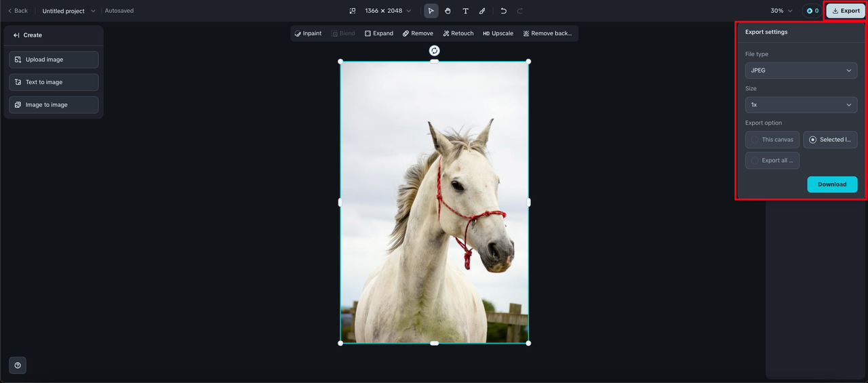Click the white horse image on canvas
Screen dimensions: 868x383
pos(434,202)
